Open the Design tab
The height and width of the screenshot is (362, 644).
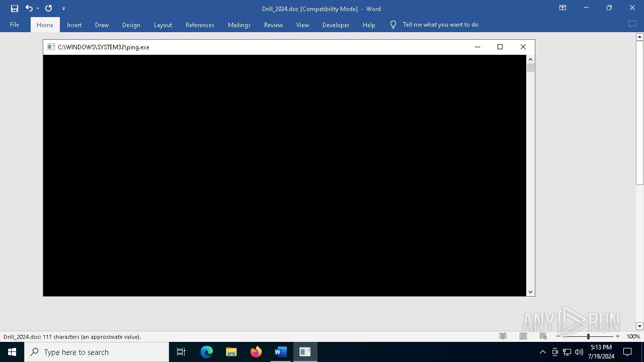click(x=131, y=25)
